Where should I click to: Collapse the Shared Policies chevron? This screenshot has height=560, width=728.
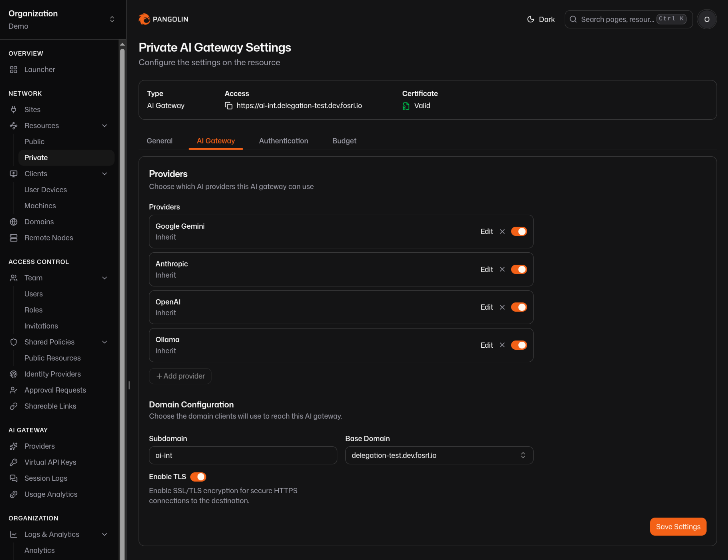coord(105,342)
